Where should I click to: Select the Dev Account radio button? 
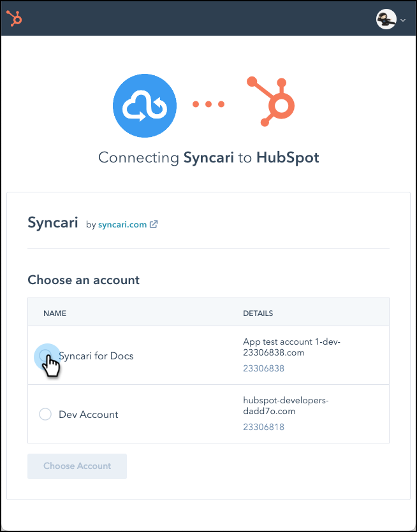pyautogui.click(x=45, y=414)
